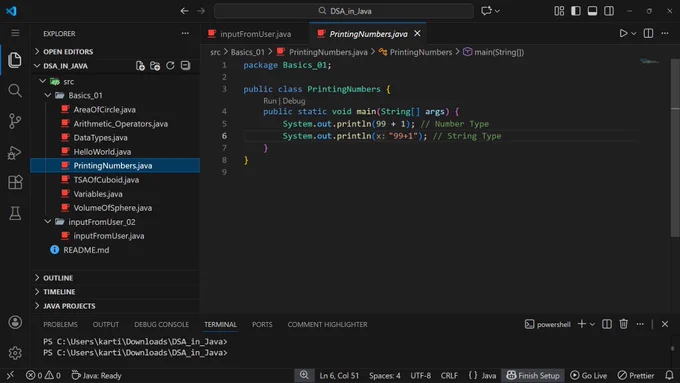The width and height of the screenshot is (680, 383).
Task: Expand the JAVA PROJECTS section
Action: tap(37, 306)
